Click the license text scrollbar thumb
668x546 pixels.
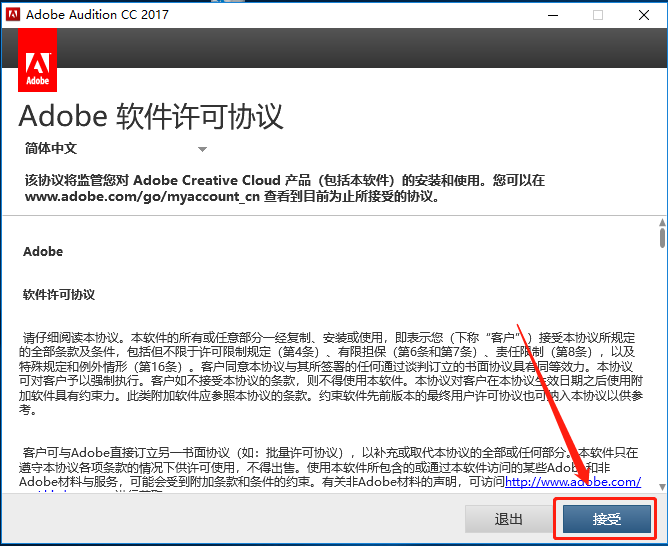(x=662, y=238)
